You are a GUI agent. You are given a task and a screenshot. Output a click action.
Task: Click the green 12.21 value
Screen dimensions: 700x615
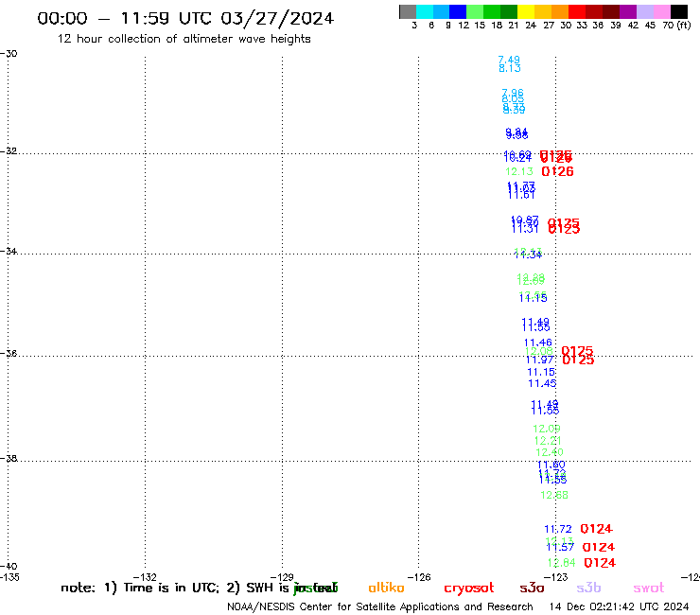tap(548, 441)
